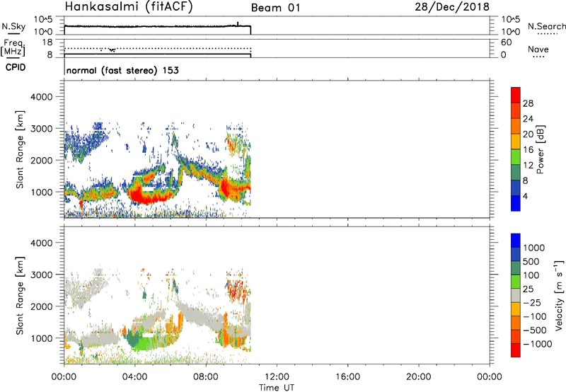The image size is (566, 392).
Task: Click the '60' Nave axis tick label
Action: [x=506, y=42]
